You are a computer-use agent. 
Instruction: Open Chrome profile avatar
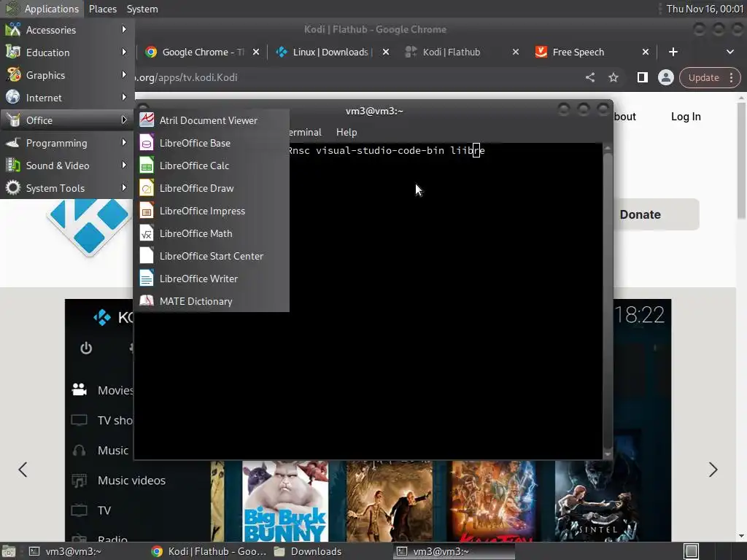tap(665, 77)
